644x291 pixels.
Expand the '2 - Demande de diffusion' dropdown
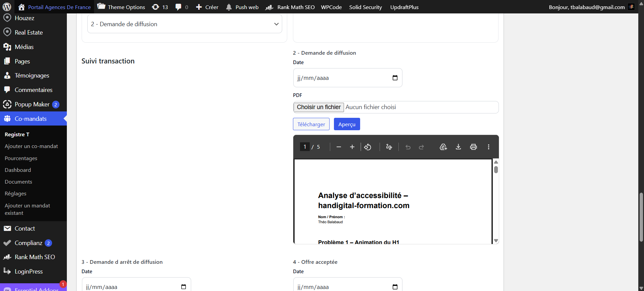point(184,24)
